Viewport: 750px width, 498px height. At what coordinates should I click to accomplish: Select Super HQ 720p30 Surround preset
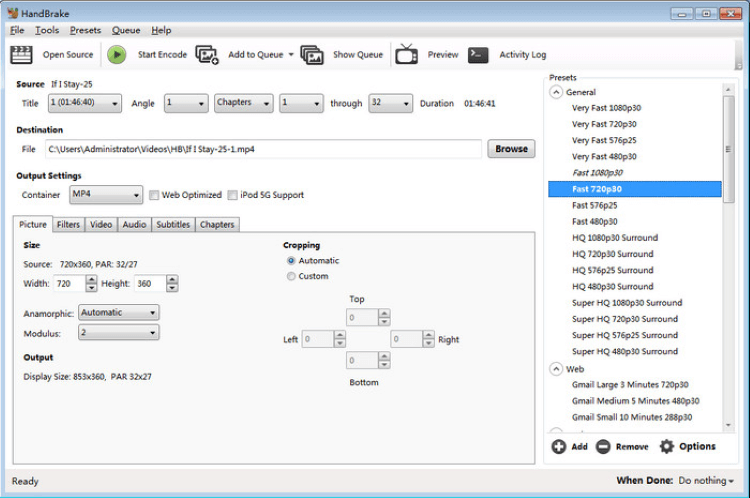pos(625,319)
